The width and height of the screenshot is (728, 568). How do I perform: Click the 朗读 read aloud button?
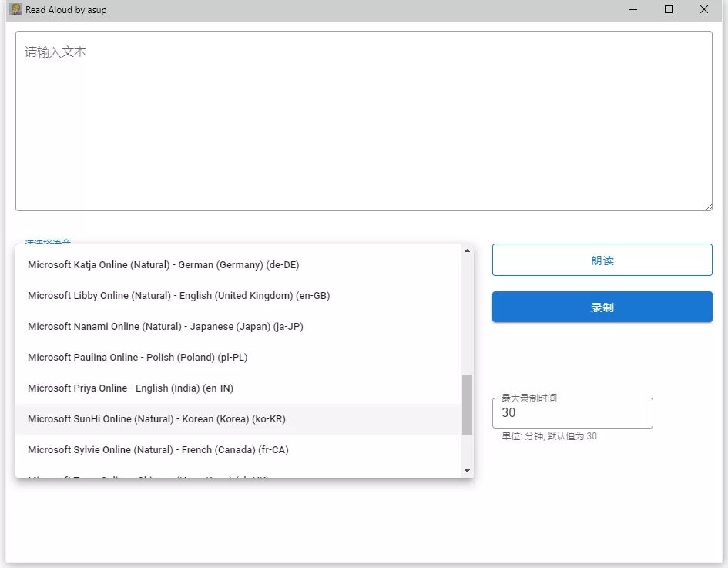(x=602, y=260)
